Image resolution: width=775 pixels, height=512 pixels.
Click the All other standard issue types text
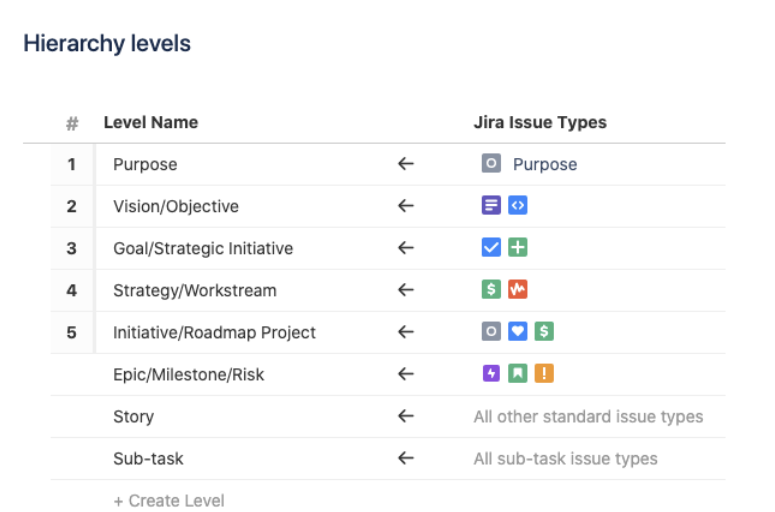click(588, 416)
